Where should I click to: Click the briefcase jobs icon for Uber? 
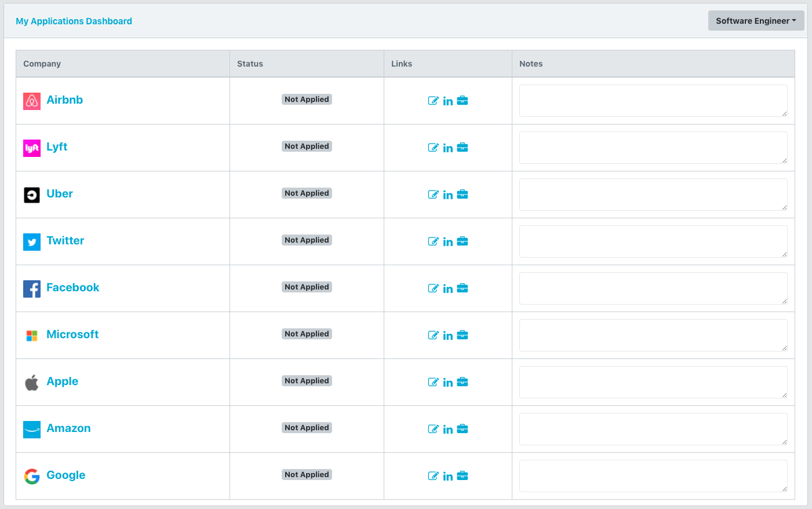pos(463,195)
